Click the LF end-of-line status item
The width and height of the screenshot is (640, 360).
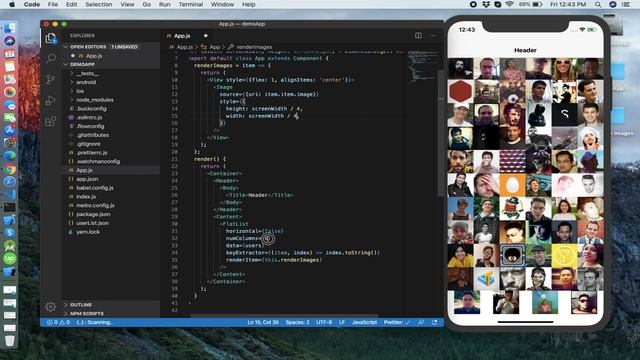click(x=342, y=322)
